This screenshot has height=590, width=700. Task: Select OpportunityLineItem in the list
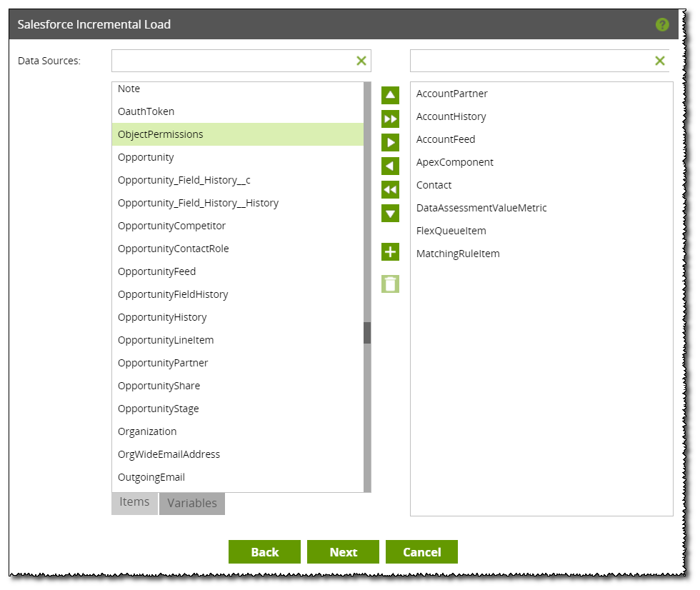pyautogui.click(x=237, y=340)
